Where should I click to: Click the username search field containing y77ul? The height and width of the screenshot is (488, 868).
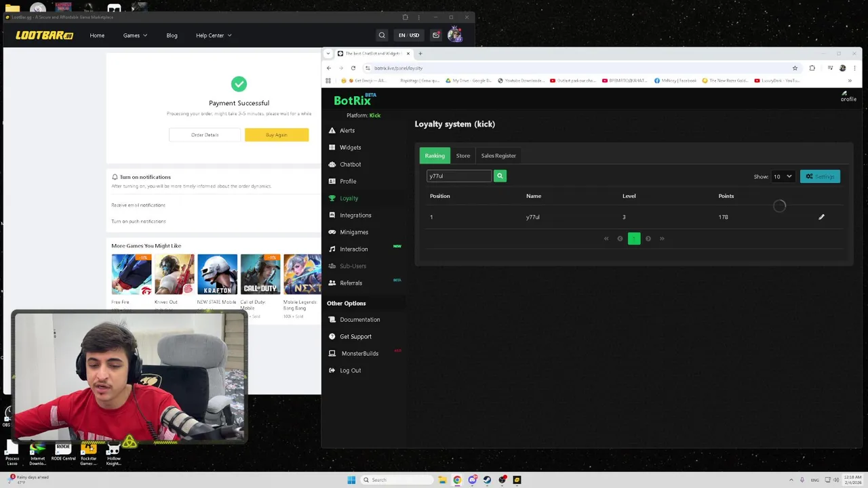(x=459, y=176)
